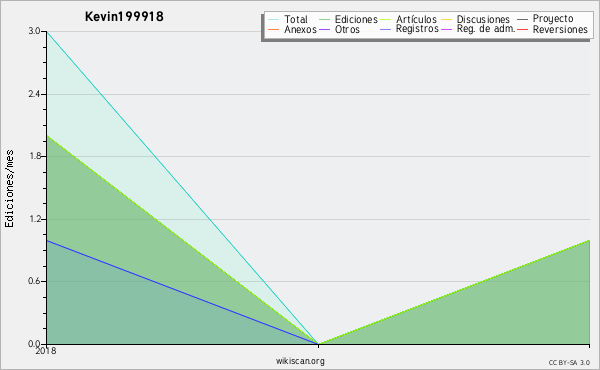This screenshot has width=600, height=370.
Task: Click the Total legend label
Action: click(x=296, y=19)
